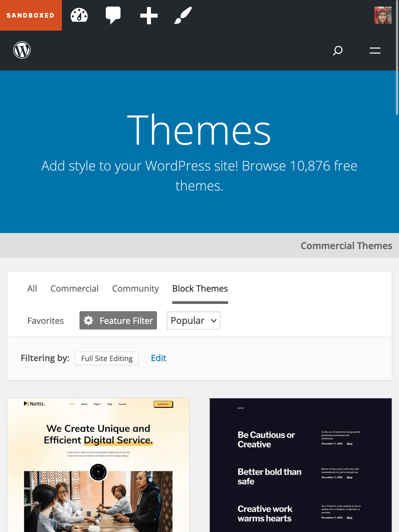The height and width of the screenshot is (532, 399).
Task: Click the Themes page heading
Action: 199,130
